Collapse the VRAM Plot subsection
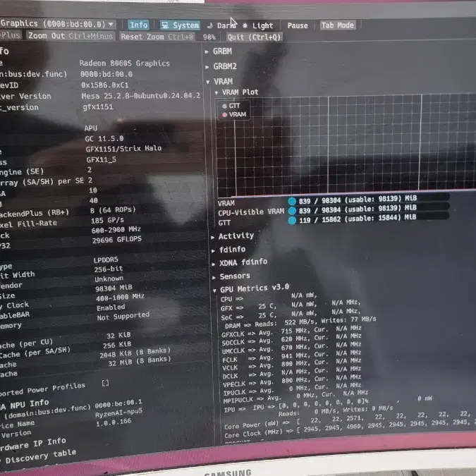Viewport: 476px width, 476px height. pos(216,92)
